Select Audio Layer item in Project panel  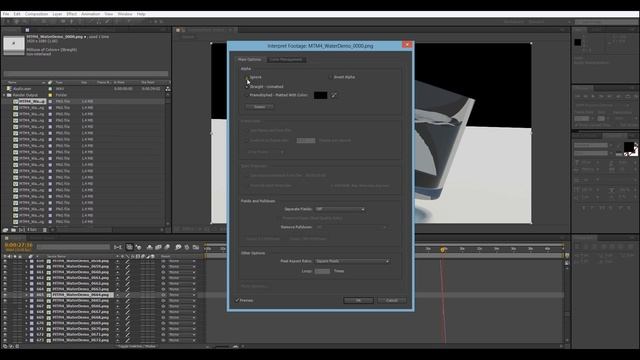(22, 89)
